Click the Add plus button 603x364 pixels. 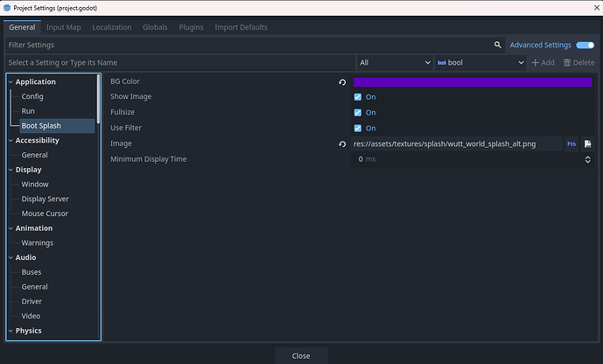543,63
